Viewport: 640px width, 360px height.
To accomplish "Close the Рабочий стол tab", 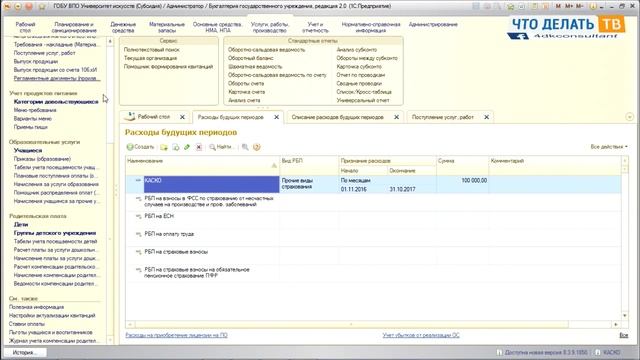I will [182, 117].
